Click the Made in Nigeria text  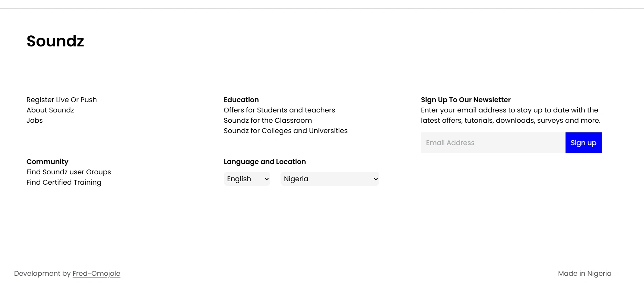click(x=584, y=273)
